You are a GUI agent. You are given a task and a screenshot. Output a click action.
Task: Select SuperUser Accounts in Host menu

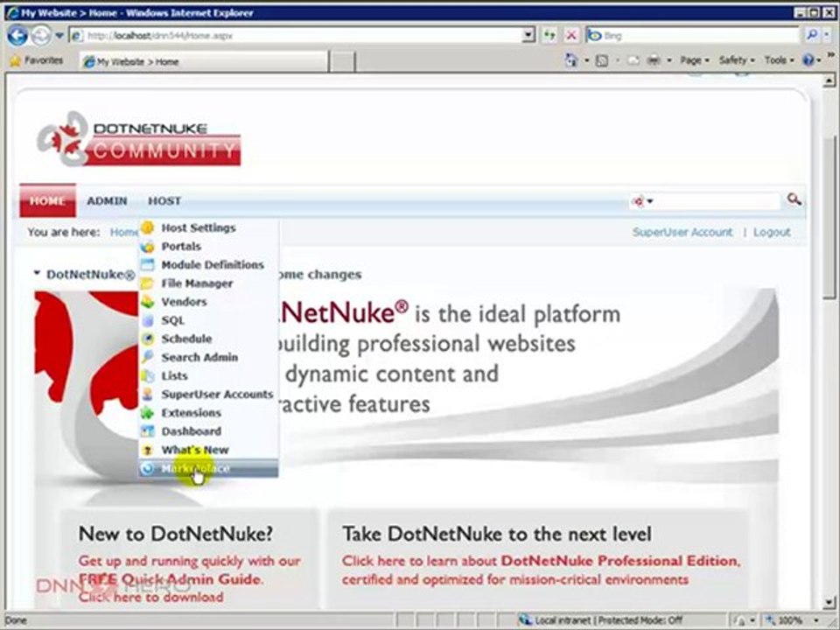(208, 395)
